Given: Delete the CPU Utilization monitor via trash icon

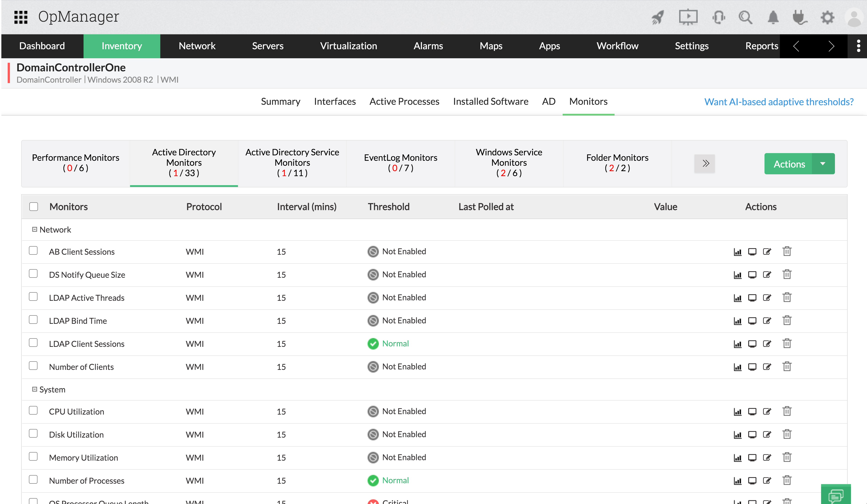Looking at the screenshot, I should point(787,411).
